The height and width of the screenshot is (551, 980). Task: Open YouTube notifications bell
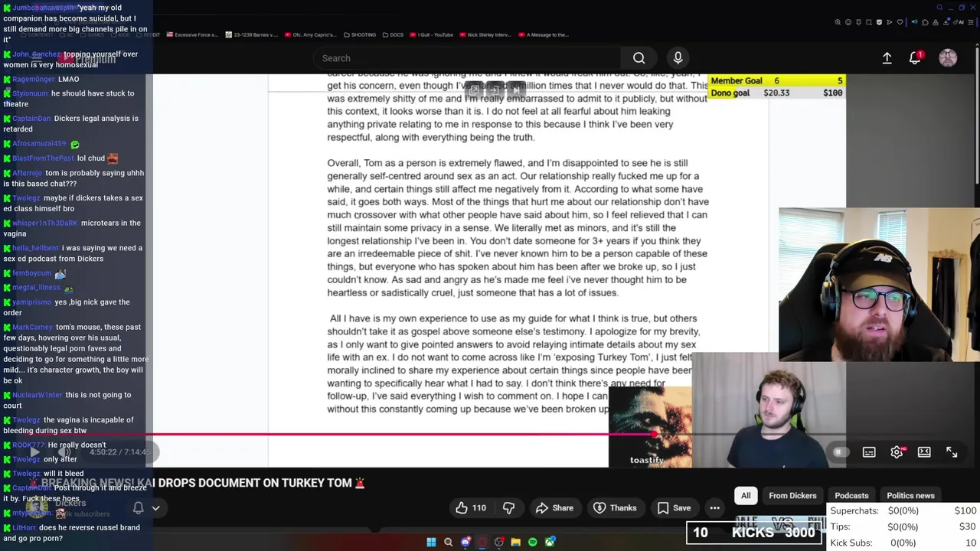(x=915, y=58)
